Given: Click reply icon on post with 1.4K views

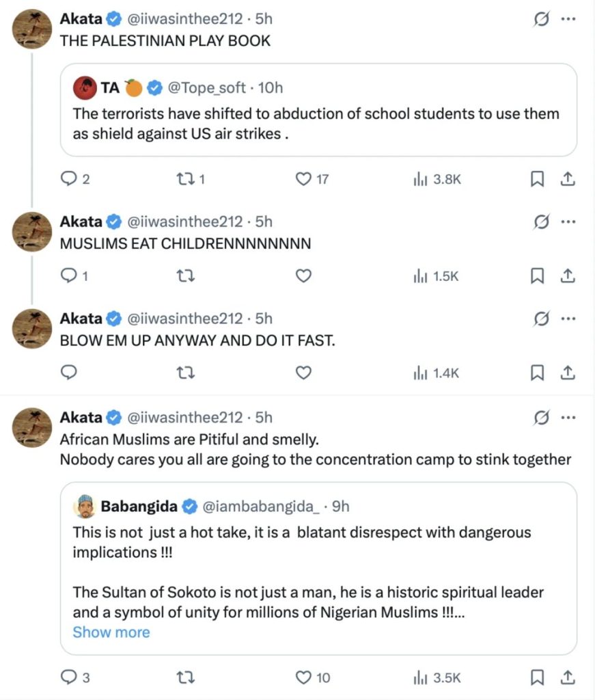Looking at the screenshot, I should point(69,373).
